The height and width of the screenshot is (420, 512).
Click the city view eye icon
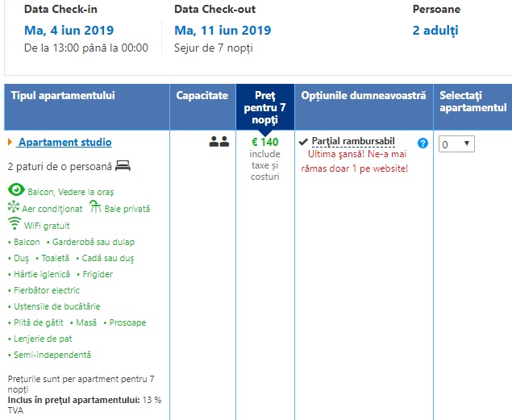pyautogui.click(x=16, y=190)
